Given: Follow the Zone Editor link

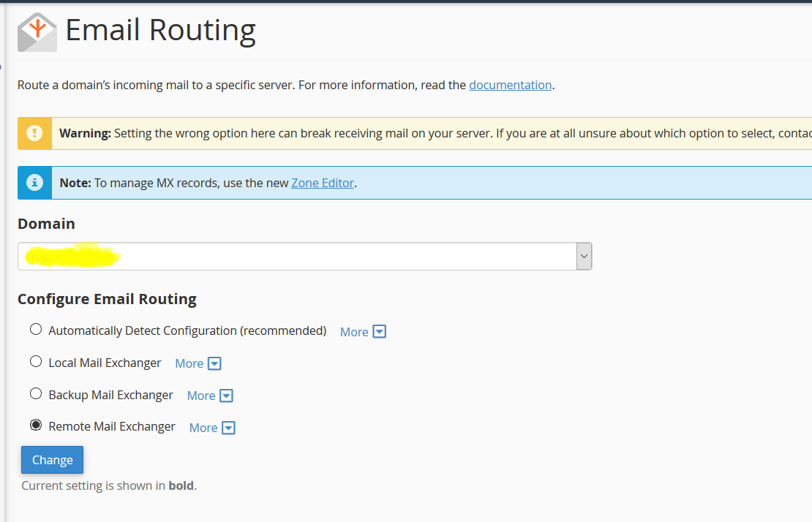Looking at the screenshot, I should (x=323, y=183).
